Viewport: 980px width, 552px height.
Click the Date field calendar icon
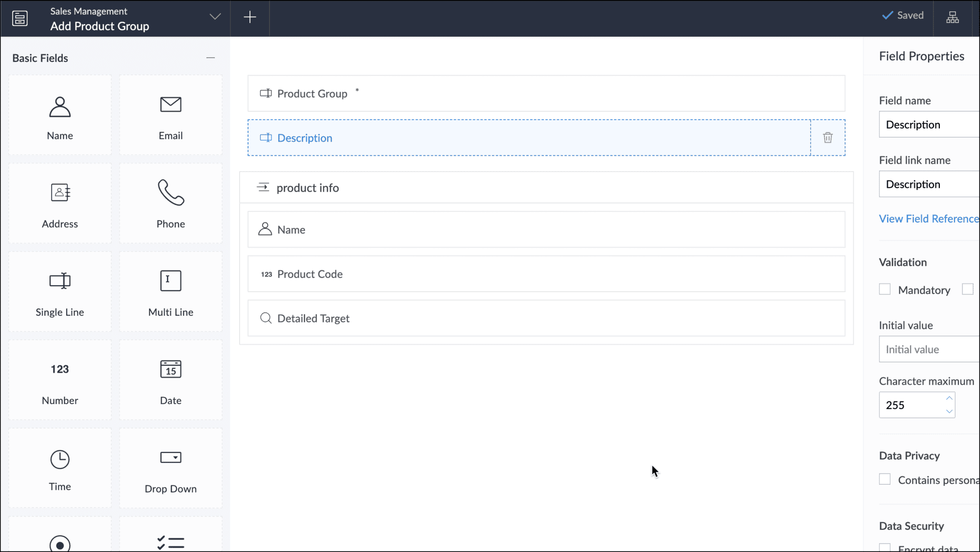pyautogui.click(x=171, y=369)
